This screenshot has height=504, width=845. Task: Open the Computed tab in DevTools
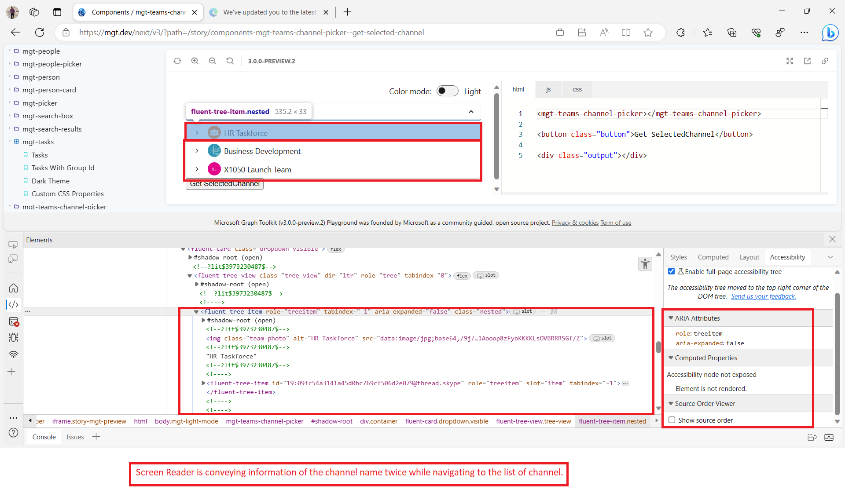coord(713,257)
